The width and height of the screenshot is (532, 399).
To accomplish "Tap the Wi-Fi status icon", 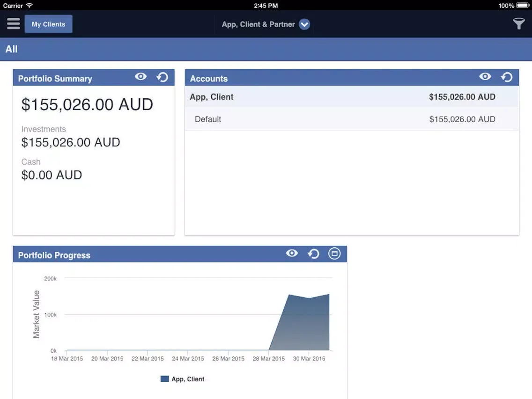I will pyautogui.click(x=30, y=6).
